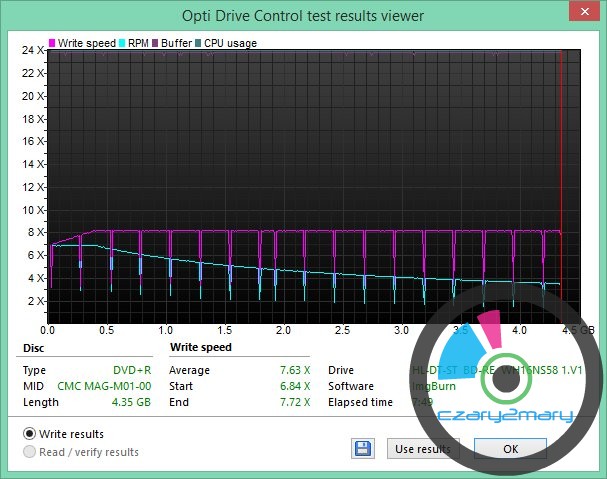This screenshot has width=607, height=479.
Task: Click the window title bar text
Action: tap(303, 15)
